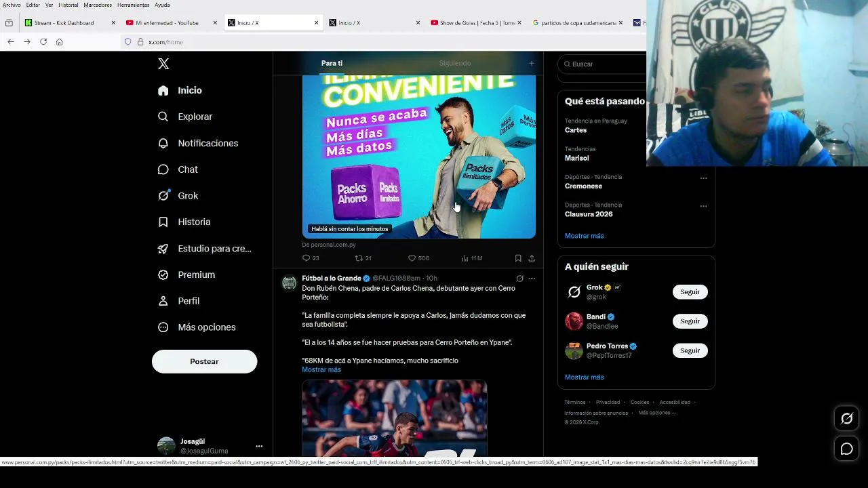Open the Términos footer link
The width and height of the screenshot is (868, 488).
[x=575, y=402]
